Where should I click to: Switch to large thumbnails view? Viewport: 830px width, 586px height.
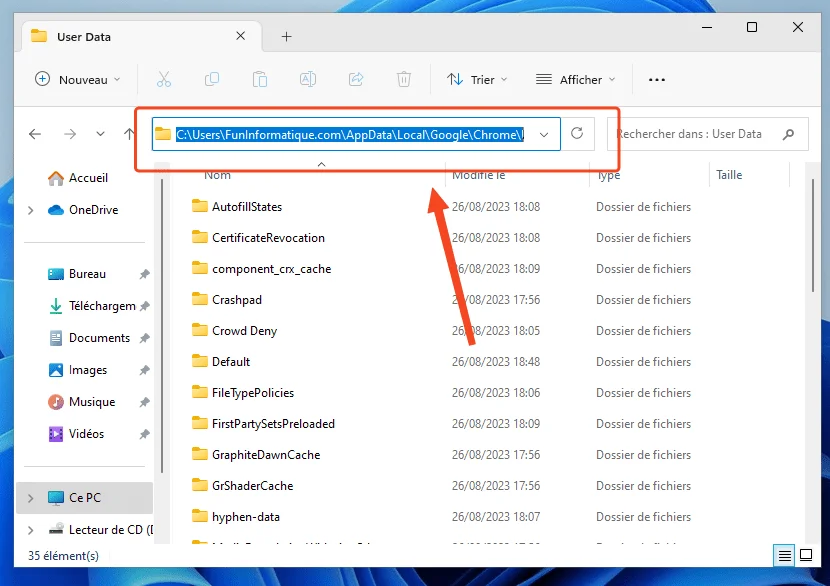(x=805, y=554)
